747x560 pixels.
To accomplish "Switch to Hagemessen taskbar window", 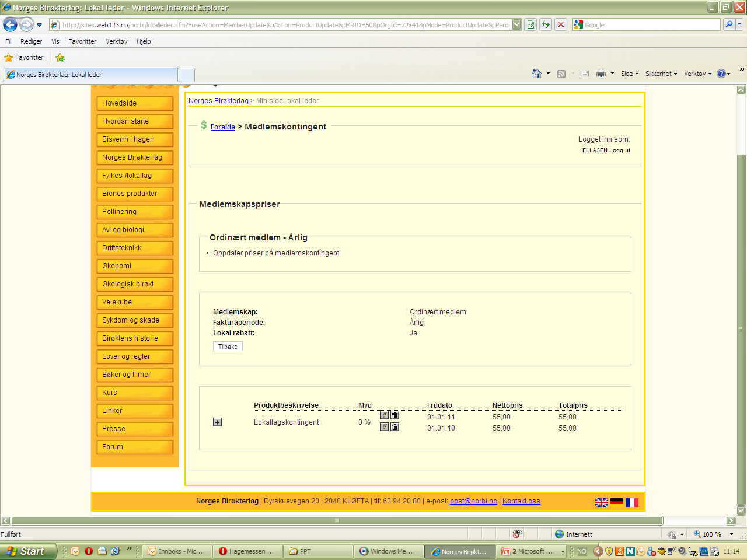I will 247,551.
